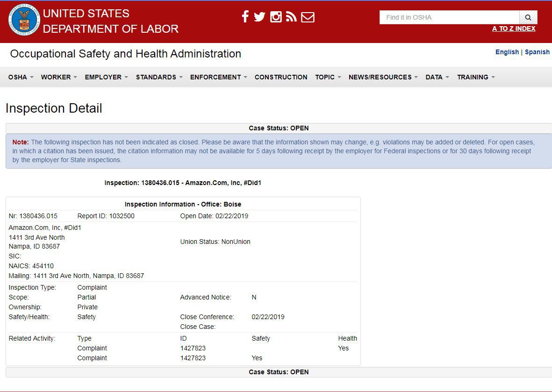Image resolution: width=552 pixels, height=392 pixels.
Task: Switch language to Spanish
Action: point(537,52)
